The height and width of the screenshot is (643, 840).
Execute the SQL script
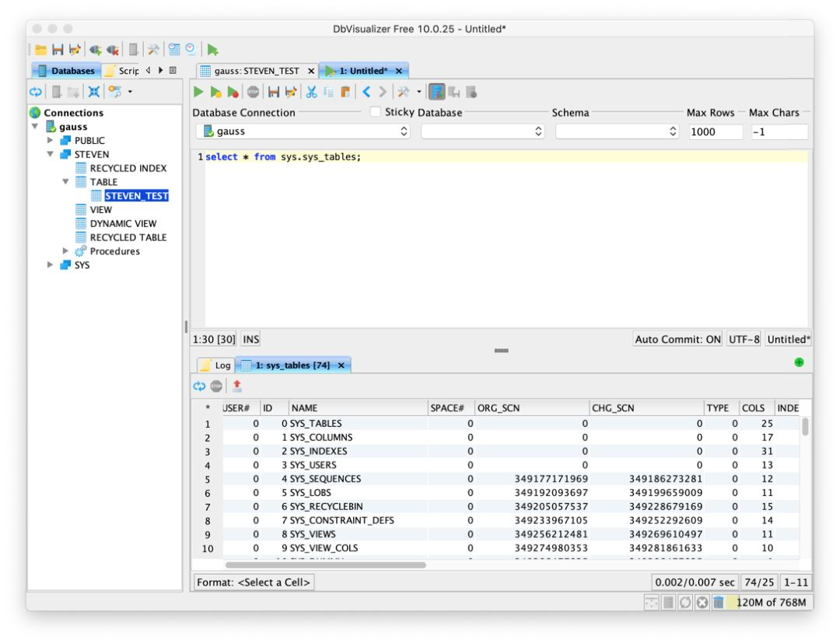(199, 92)
